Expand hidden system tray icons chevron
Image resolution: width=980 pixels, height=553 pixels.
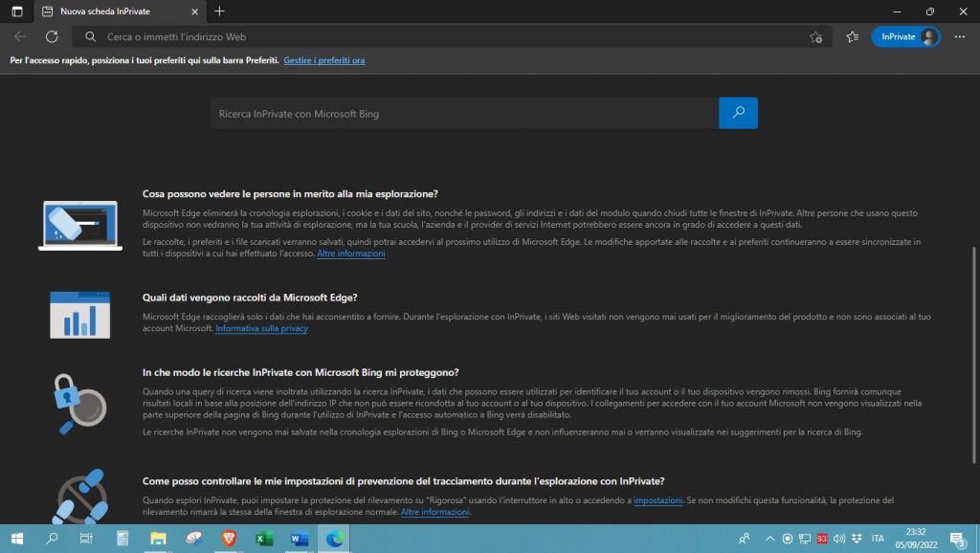point(769,539)
